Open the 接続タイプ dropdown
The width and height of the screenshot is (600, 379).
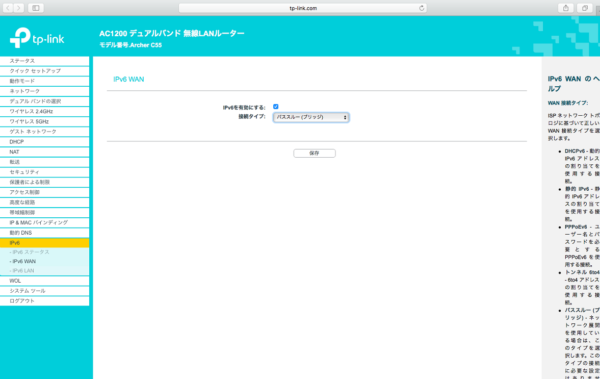click(x=311, y=117)
